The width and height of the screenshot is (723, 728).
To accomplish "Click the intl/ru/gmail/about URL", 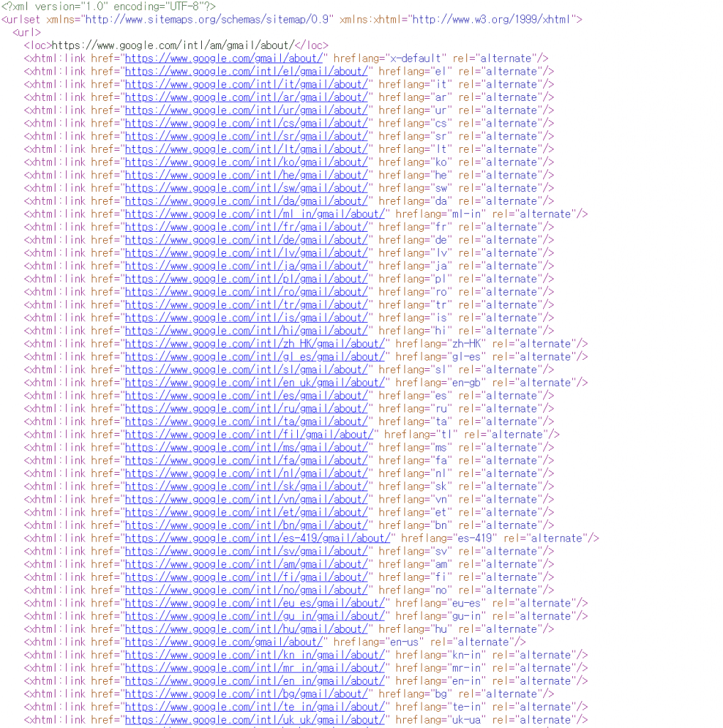I will (246, 409).
